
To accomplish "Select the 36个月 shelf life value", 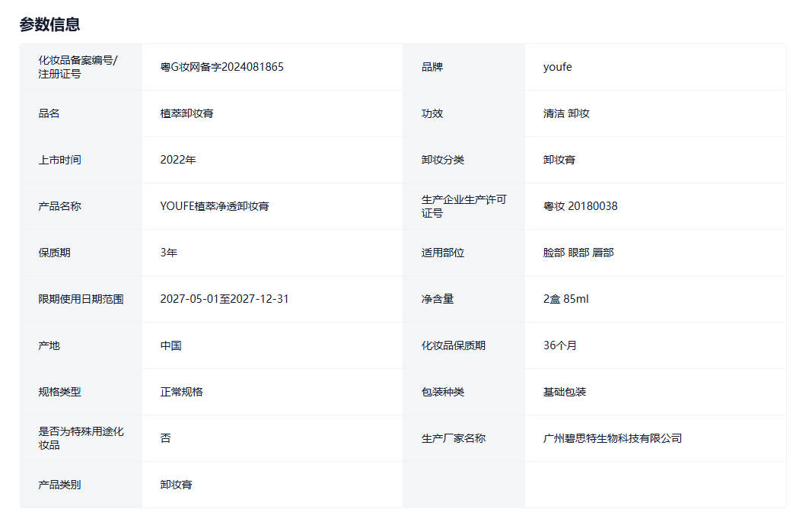I will tap(560, 345).
